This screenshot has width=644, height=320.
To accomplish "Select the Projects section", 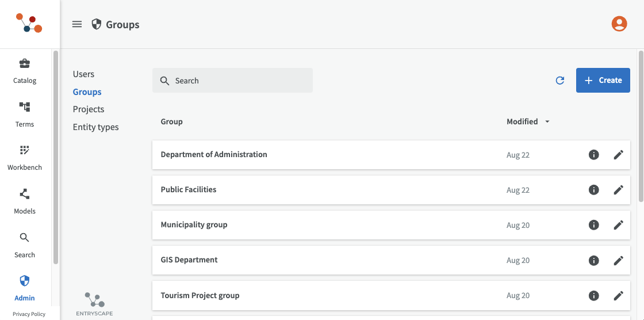I will (89, 109).
